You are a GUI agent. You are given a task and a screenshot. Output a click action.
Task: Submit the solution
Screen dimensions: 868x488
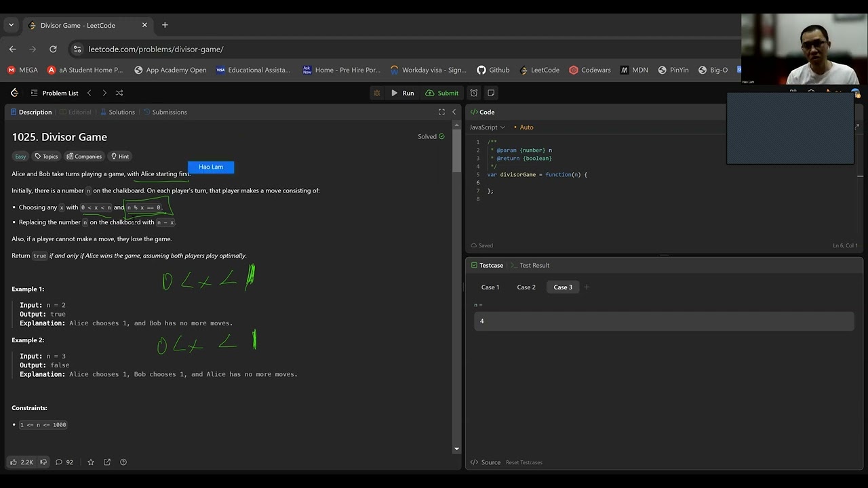pyautogui.click(x=442, y=93)
